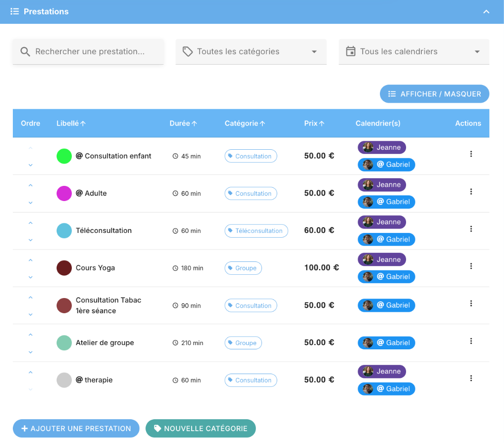Open actions menu for Consultation enfant row
Viewport: 504px width, 443px height.
(x=471, y=154)
